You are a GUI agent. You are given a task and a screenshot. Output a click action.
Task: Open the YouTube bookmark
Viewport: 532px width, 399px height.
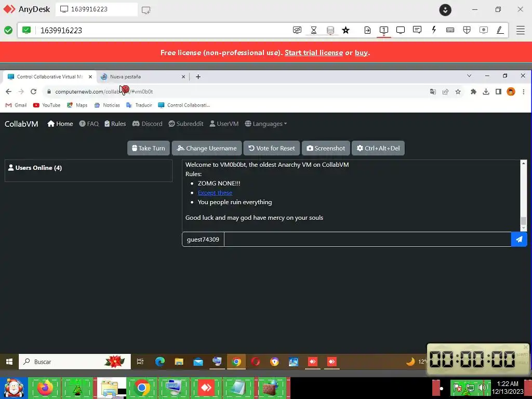point(46,105)
